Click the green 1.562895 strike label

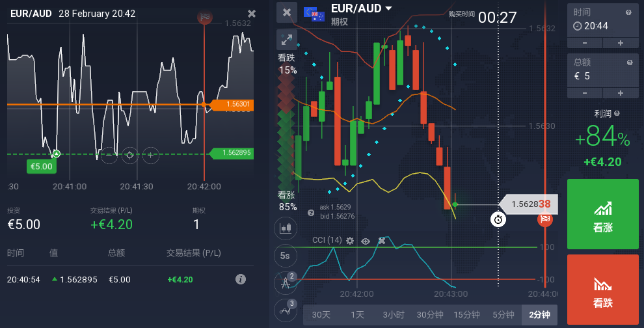tap(232, 153)
